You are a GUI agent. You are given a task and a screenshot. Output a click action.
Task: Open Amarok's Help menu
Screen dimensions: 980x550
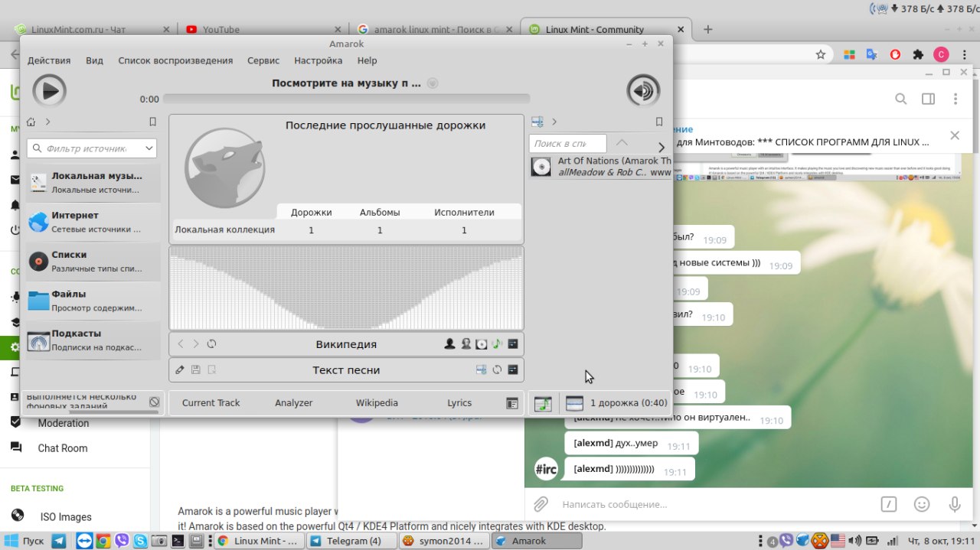(x=367, y=60)
